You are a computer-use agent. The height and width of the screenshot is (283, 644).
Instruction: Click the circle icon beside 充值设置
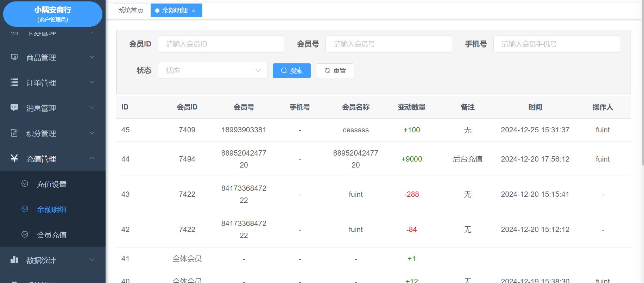point(25,184)
